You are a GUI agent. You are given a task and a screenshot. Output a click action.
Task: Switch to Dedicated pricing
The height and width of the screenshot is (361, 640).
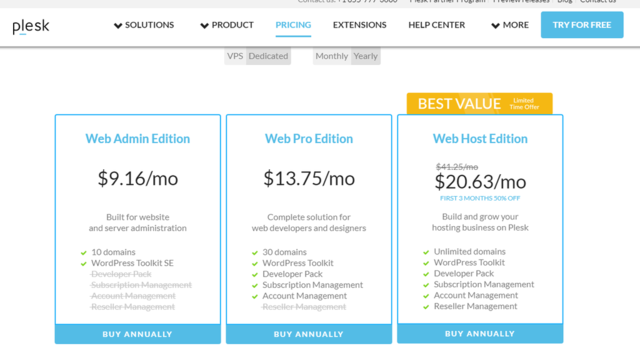point(268,56)
